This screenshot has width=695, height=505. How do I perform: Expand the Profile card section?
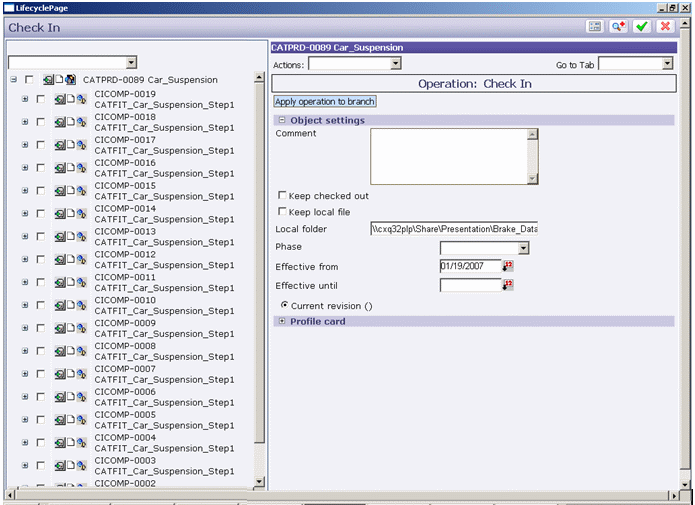[x=283, y=321]
